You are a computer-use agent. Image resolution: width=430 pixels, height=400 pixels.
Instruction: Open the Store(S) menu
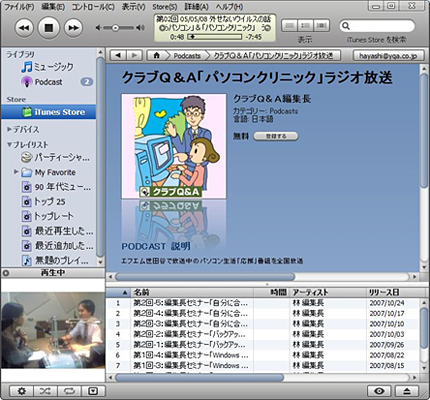(x=165, y=7)
